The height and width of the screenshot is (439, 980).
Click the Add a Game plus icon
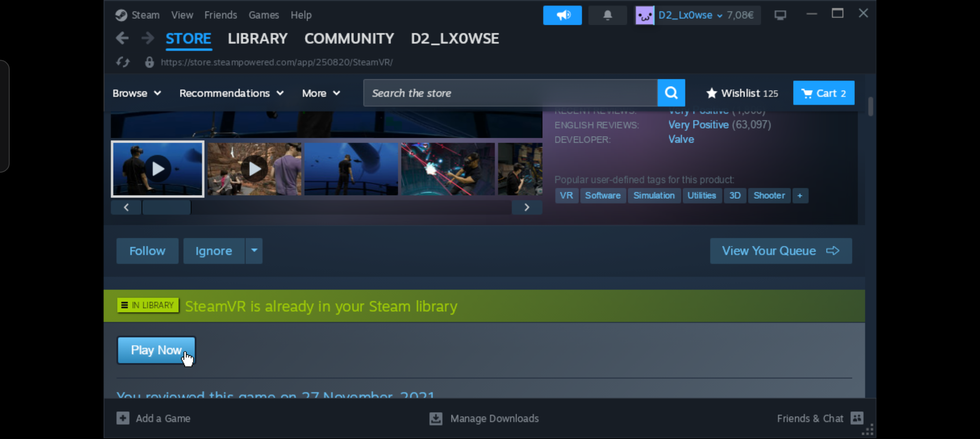(x=123, y=418)
